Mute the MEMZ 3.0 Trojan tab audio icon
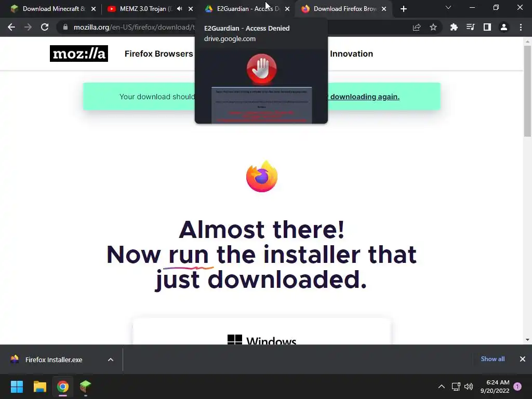Viewport: 532px width, 399px height. click(x=179, y=9)
